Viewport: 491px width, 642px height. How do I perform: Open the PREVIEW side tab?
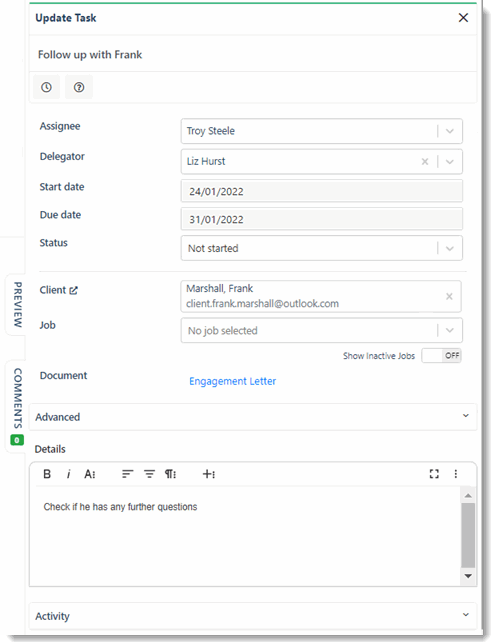point(17,304)
